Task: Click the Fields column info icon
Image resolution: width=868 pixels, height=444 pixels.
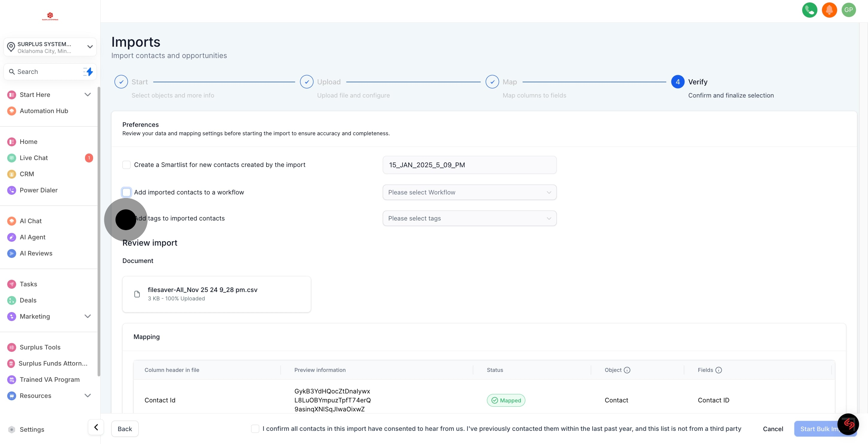Action: click(x=718, y=370)
